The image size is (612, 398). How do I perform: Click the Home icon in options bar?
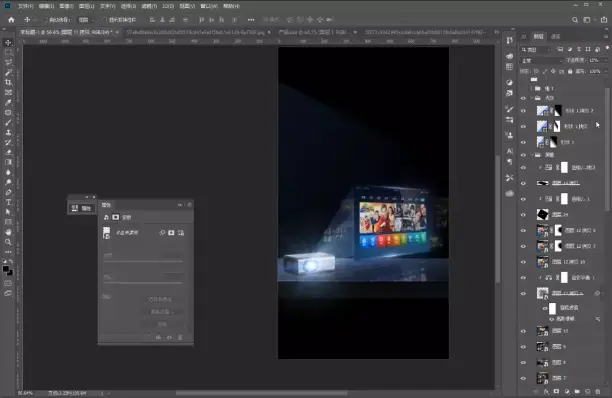point(11,20)
